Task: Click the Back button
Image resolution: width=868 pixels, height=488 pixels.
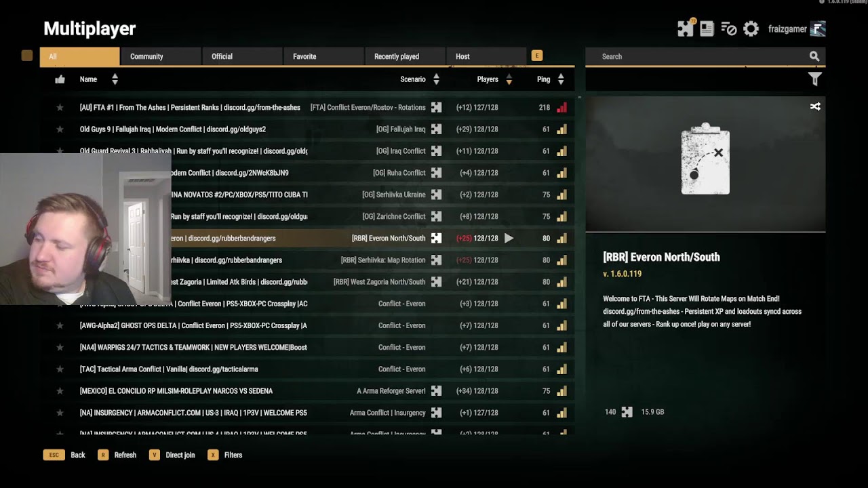Action: pyautogui.click(x=64, y=455)
